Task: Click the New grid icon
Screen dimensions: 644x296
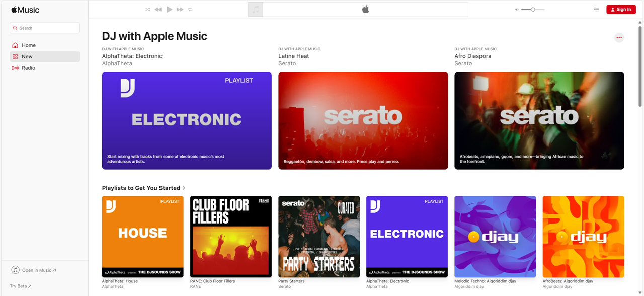Action: click(15, 57)
